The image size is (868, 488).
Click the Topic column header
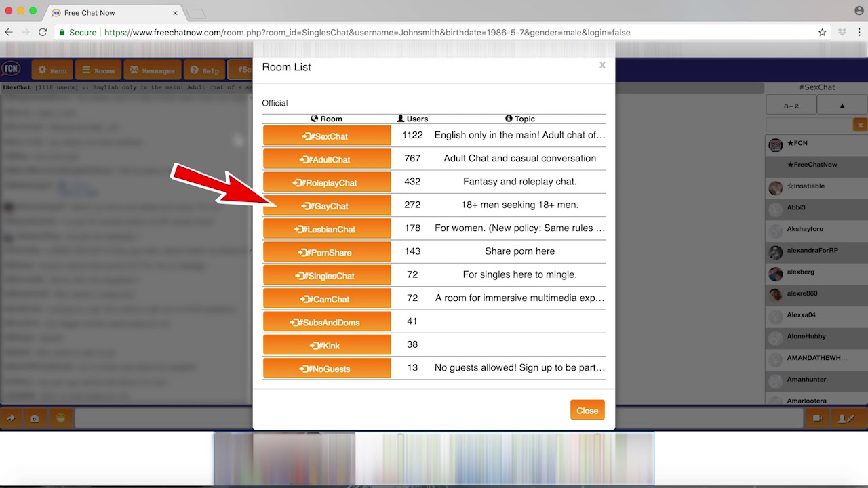tap(520, 119)
